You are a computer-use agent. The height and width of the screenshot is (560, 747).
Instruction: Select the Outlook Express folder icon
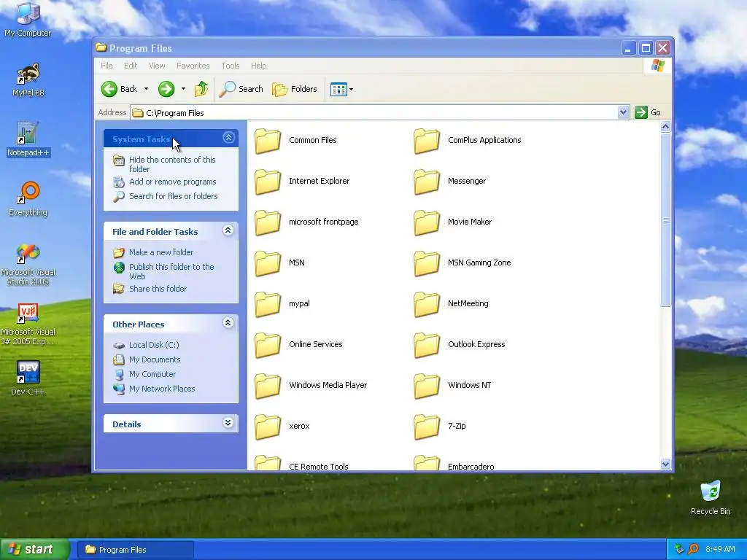(426, 345)
